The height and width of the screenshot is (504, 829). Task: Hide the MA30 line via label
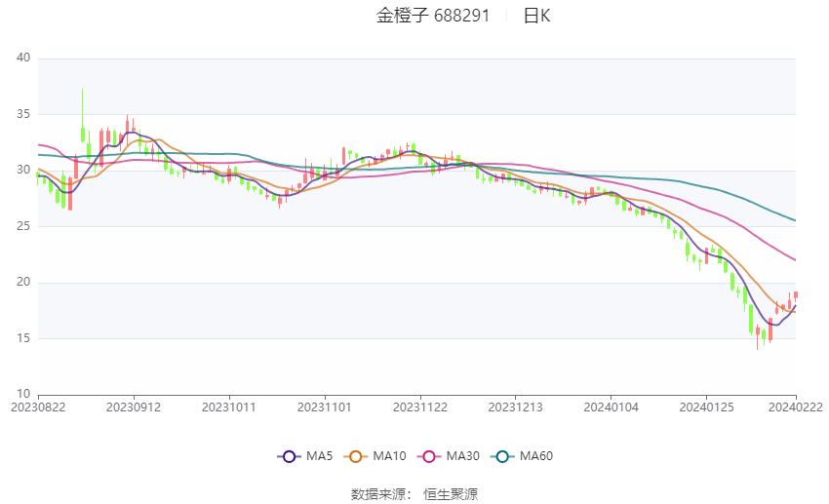click(x=462, y=456)
